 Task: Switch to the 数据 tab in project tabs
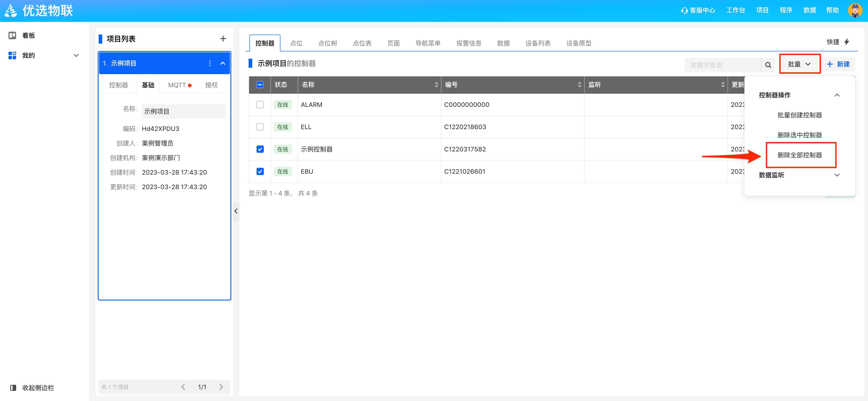[503, 43]
